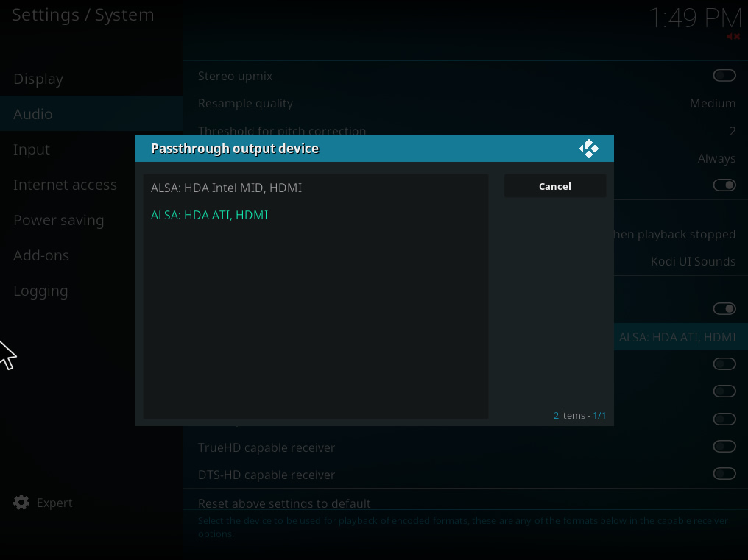This screenshot has height=560, width=748.
Task: Switch to the Input settings category
Action: [32, 149]
